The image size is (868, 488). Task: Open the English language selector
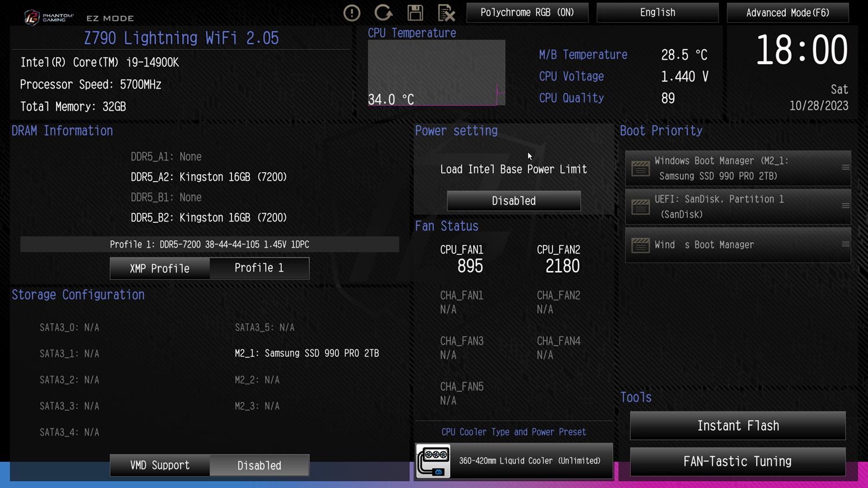pos(657,13)
